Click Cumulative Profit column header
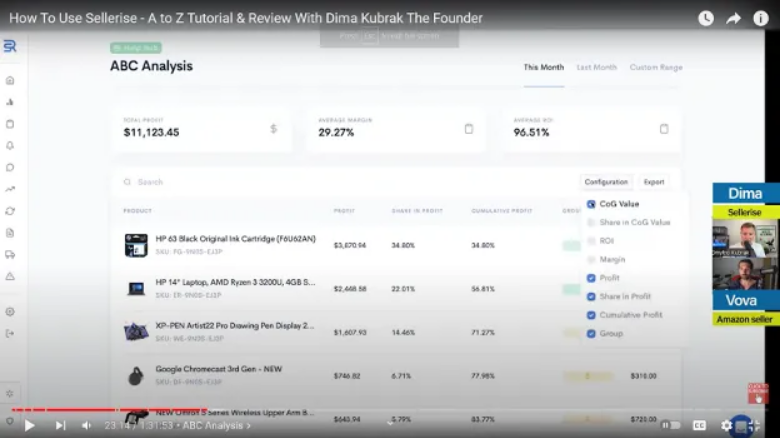780x438 pixels. (x=501, y=211)
